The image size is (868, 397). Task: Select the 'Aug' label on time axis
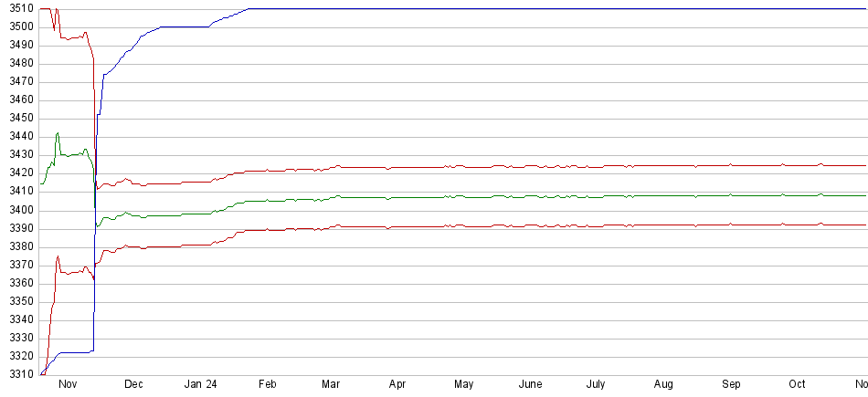[x=665, y=385]
